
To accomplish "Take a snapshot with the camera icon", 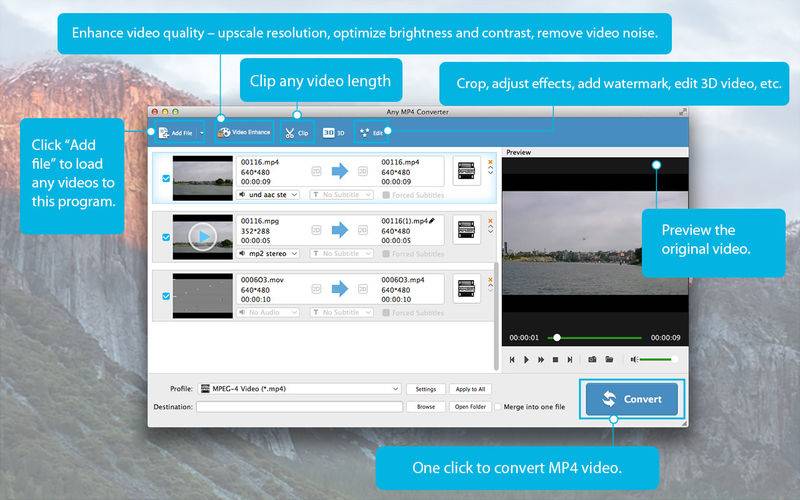I will [x=592, y=359].
